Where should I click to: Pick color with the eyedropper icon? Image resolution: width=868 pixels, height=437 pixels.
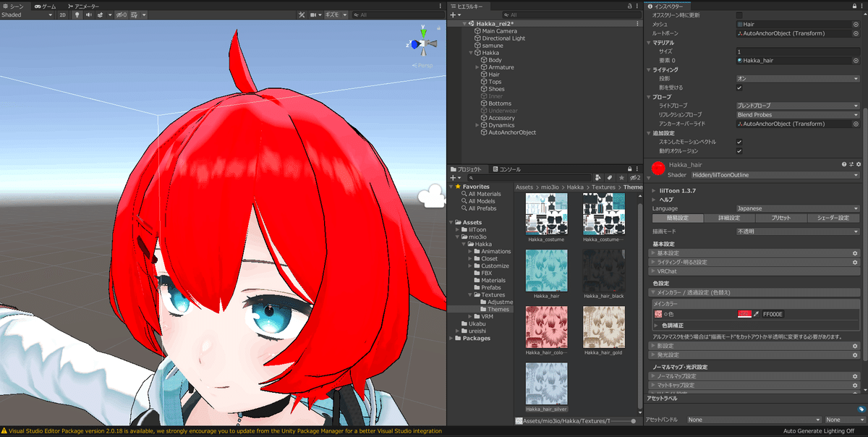tap(757, 314)
